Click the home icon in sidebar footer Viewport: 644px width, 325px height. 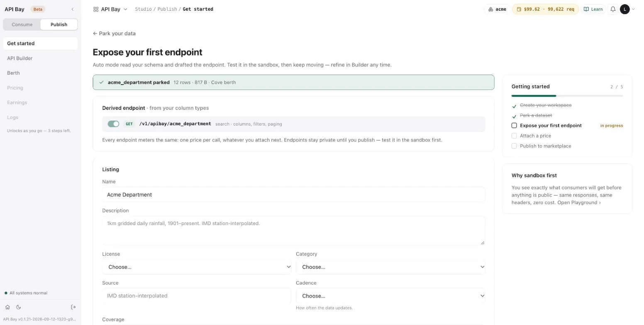coord(7,307)
